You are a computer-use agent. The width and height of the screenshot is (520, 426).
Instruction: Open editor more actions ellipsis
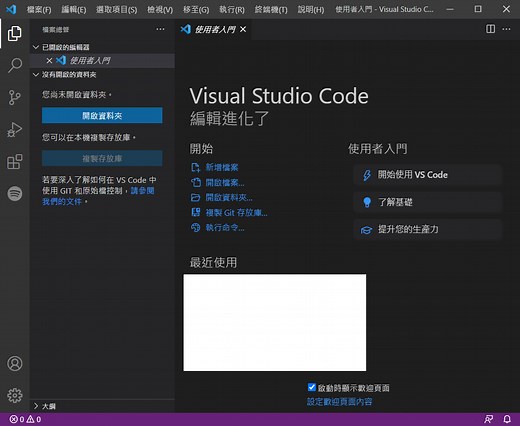point(506,29)
